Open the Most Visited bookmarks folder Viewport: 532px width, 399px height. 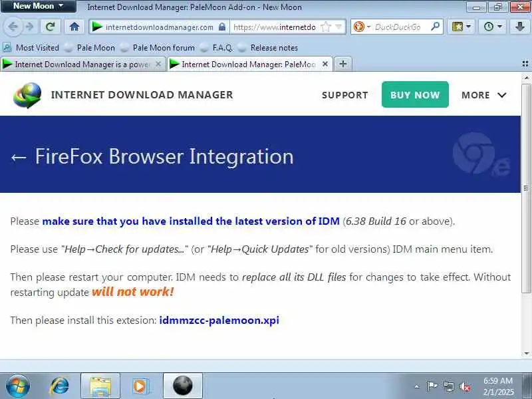(31, 48)
